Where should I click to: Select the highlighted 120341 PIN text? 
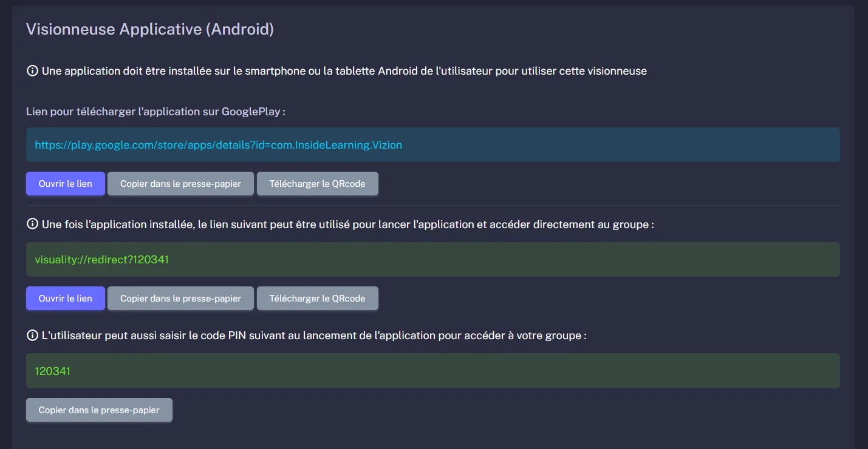click(52, 370)
